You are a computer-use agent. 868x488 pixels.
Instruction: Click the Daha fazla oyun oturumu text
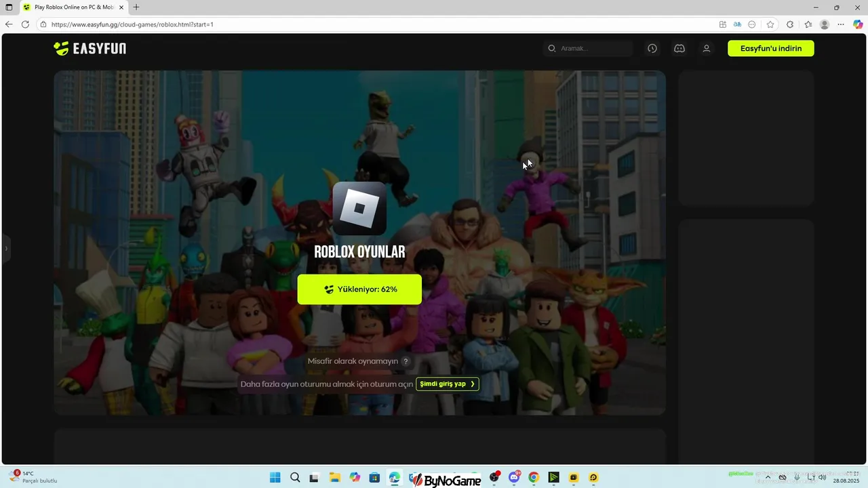tap(327, 384)
